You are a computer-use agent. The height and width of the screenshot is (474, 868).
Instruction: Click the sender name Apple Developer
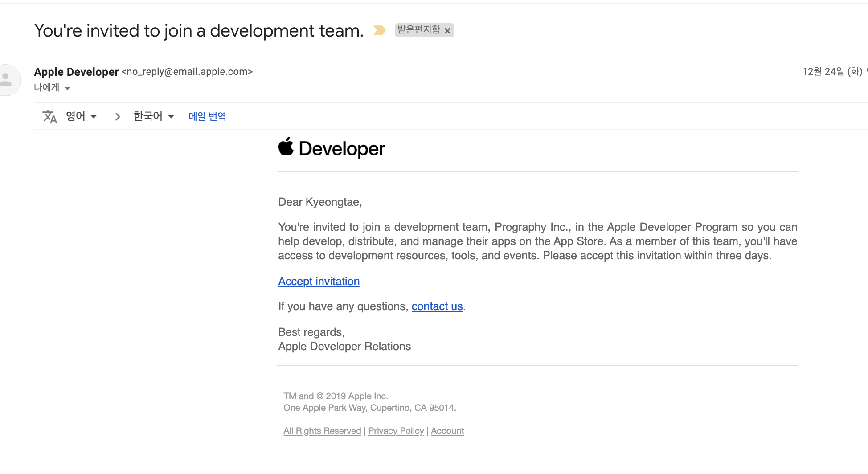pos(76,72)
